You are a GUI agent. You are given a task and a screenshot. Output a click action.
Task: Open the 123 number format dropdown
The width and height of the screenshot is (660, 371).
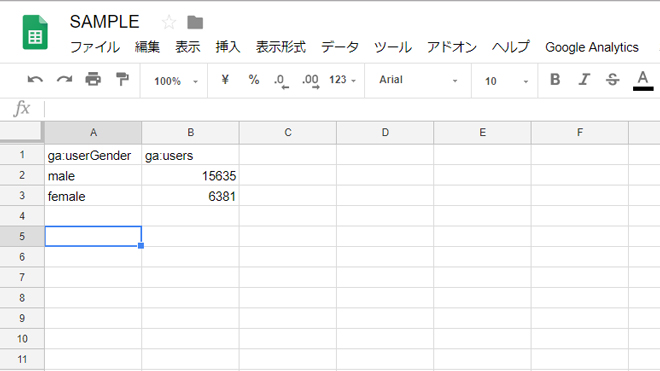pyautogui.click(x=342, y=80)
